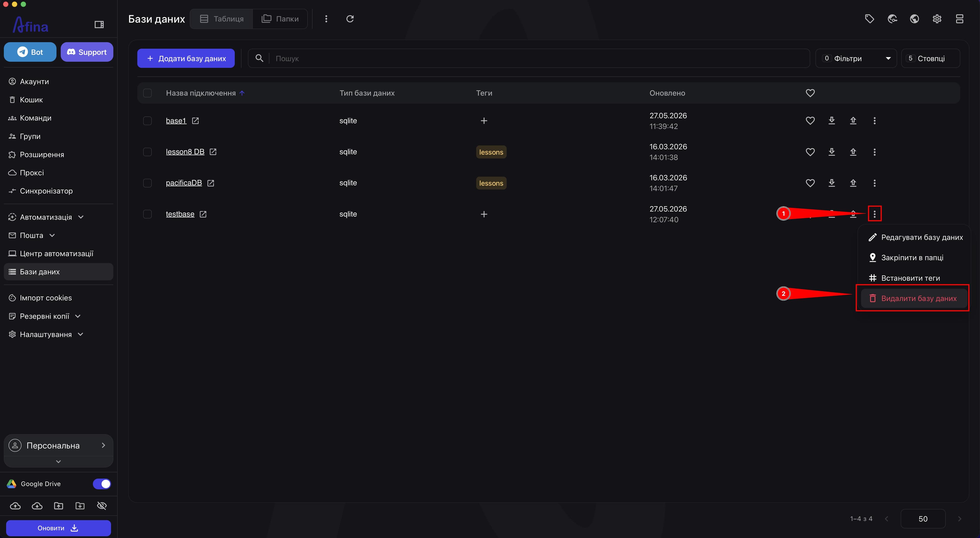Select all rows header checkbox

147,93
